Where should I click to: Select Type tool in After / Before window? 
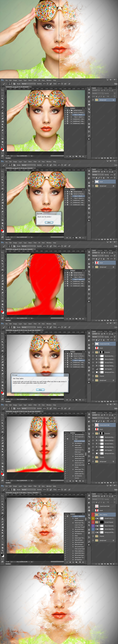pos(3,539)
